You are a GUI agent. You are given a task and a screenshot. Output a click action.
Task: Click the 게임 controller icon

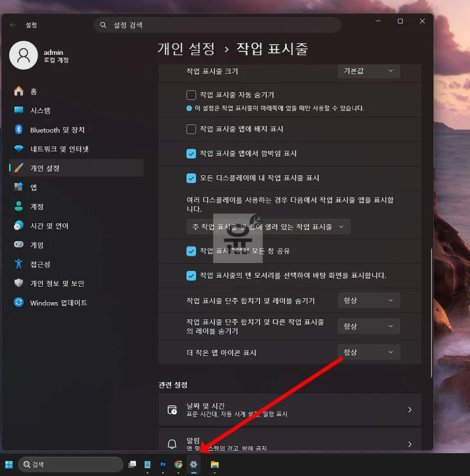tap(19, 244)
